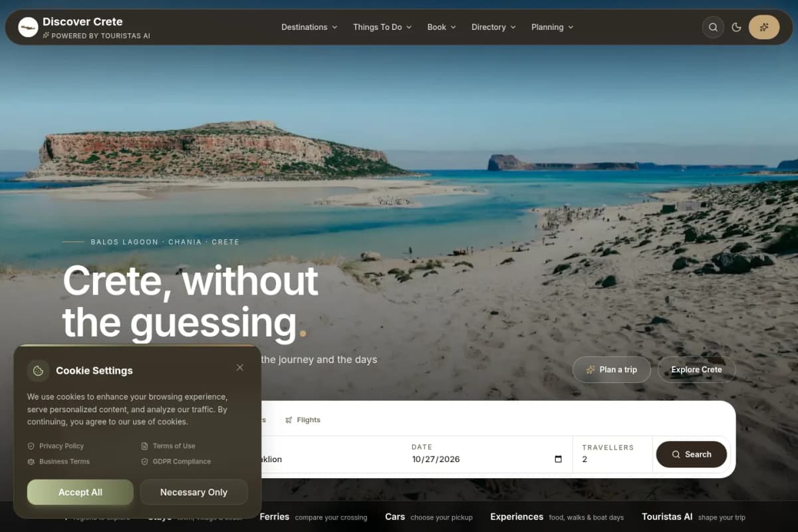Expand the Directory menu
The image size is (798, 532).
click(493, 27)
